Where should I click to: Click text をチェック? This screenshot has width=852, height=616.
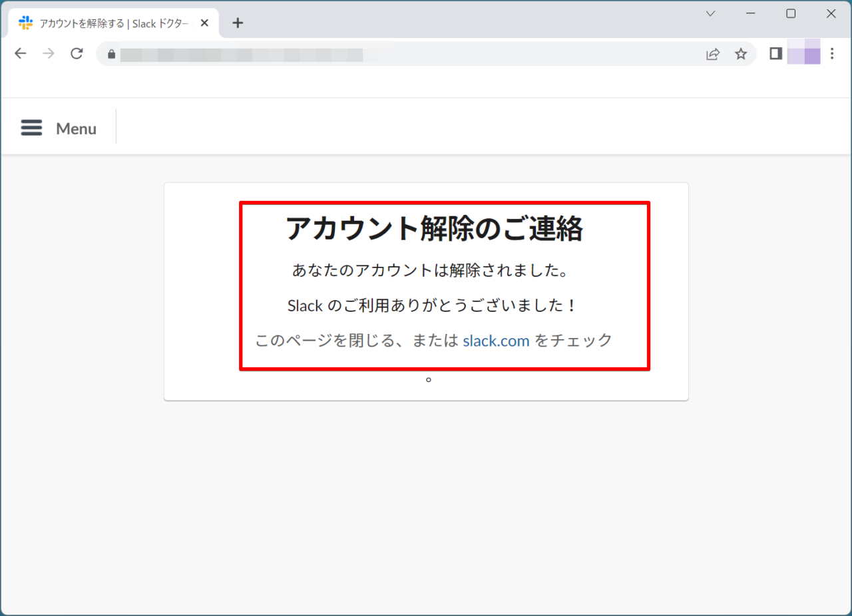click(x=573, y=341)
